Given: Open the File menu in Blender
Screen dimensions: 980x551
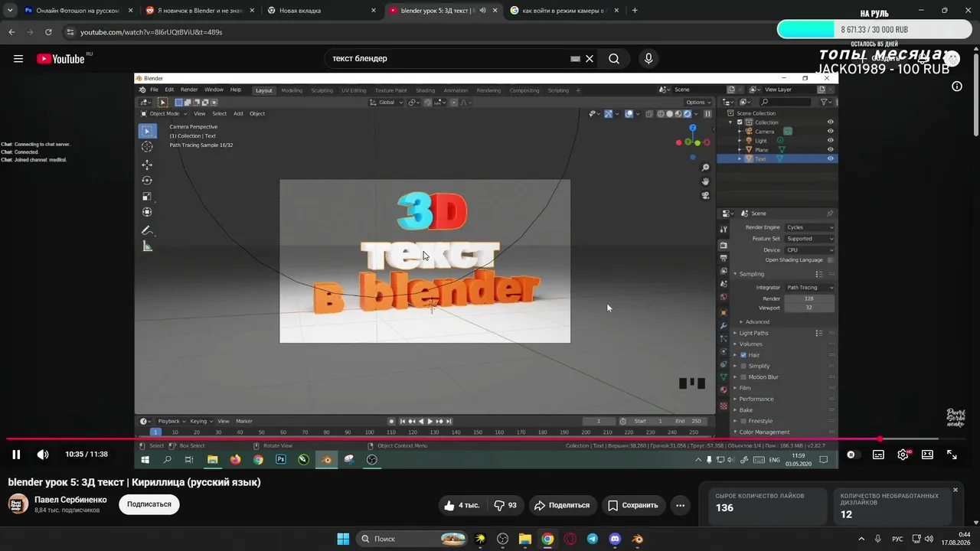Looking at the screenshot, I should click(154, 90).
